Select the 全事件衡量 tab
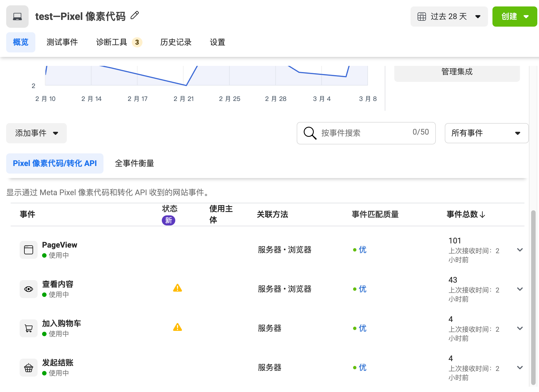Screen dimensions: 539x392 (x=134, y=163)
